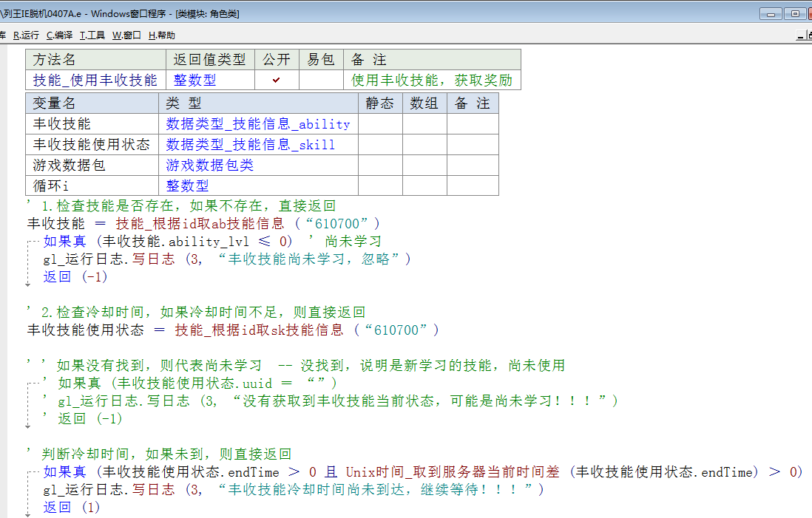Toggle the 数组 cell for variable 游戏数据包
The height and width of the screenshot is (518, 812).
point(424,165)
